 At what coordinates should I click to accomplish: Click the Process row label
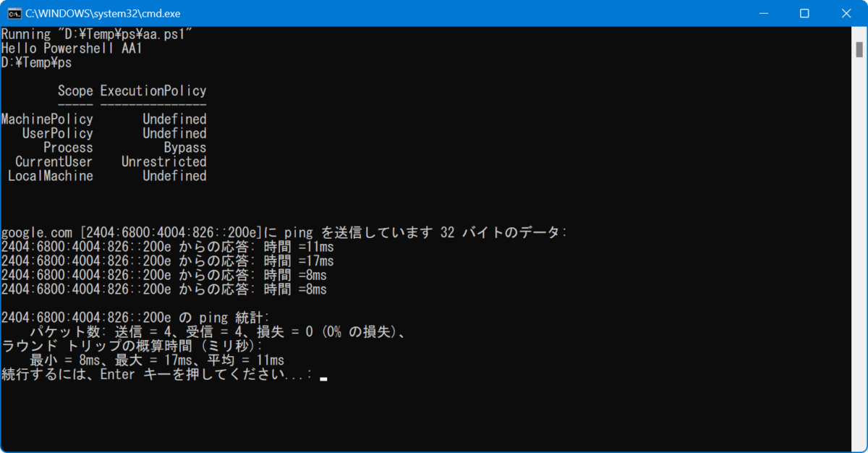(x=68, y=148)
